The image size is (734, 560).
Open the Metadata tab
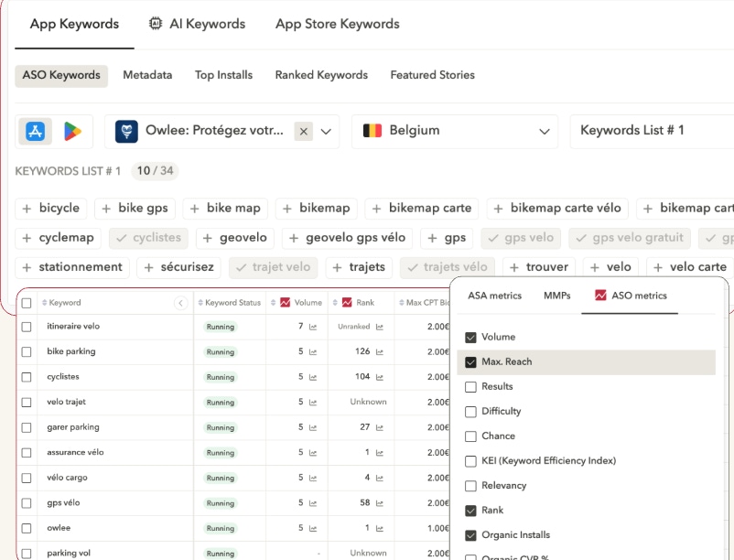pos(147,75)
